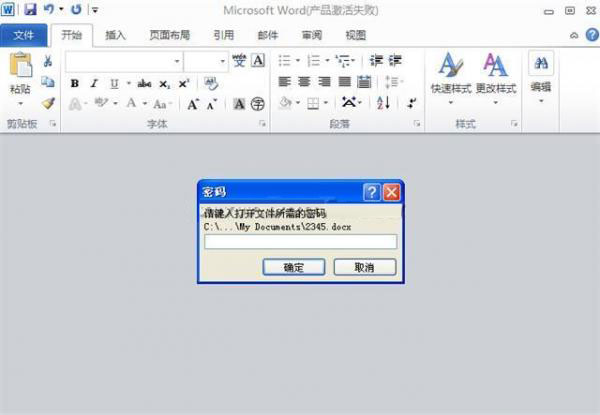Expand the 字体 dialog launcher

262,123
